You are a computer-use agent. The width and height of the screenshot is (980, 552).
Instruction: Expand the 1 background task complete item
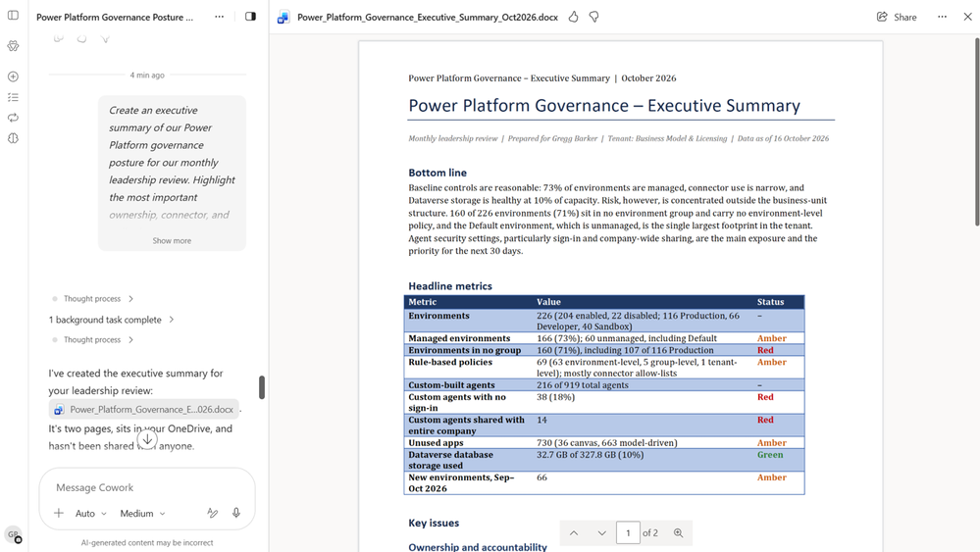[x=111, y=319]
